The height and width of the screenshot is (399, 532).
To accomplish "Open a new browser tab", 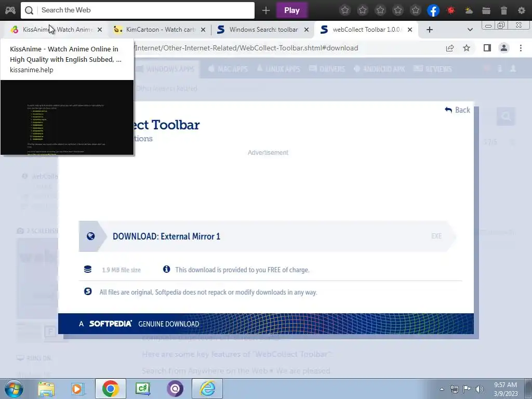I will coord(430,30).
